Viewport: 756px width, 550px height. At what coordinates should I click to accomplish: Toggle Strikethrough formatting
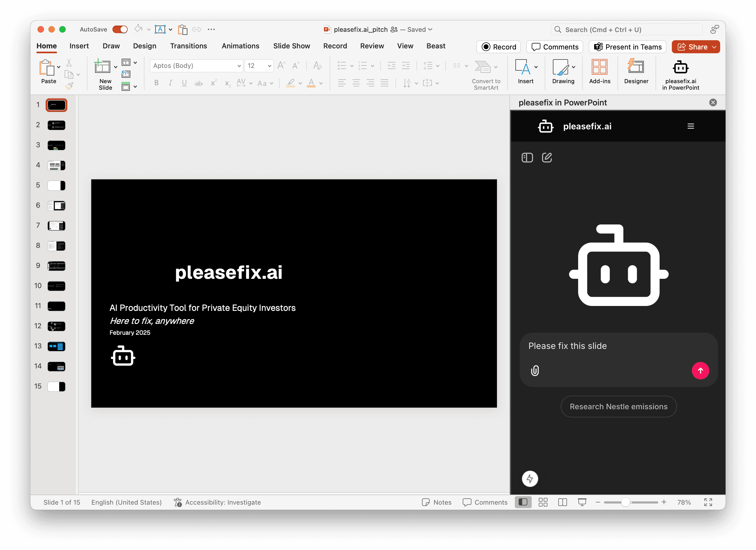[199, 83]
